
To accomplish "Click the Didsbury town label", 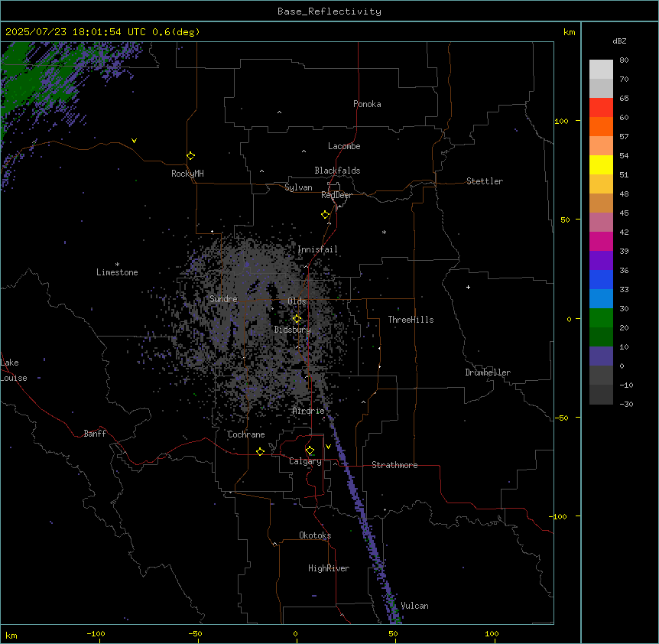I will click(x=293, y=330).
